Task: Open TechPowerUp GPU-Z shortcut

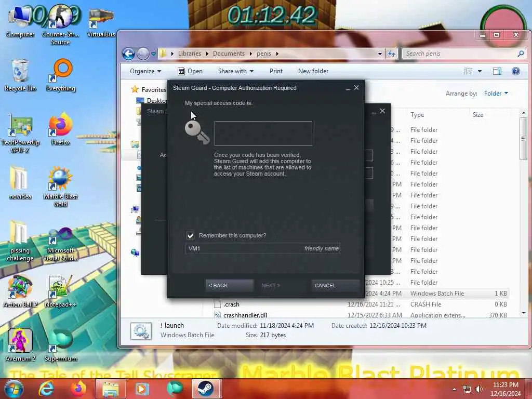Action: point(20,133)
